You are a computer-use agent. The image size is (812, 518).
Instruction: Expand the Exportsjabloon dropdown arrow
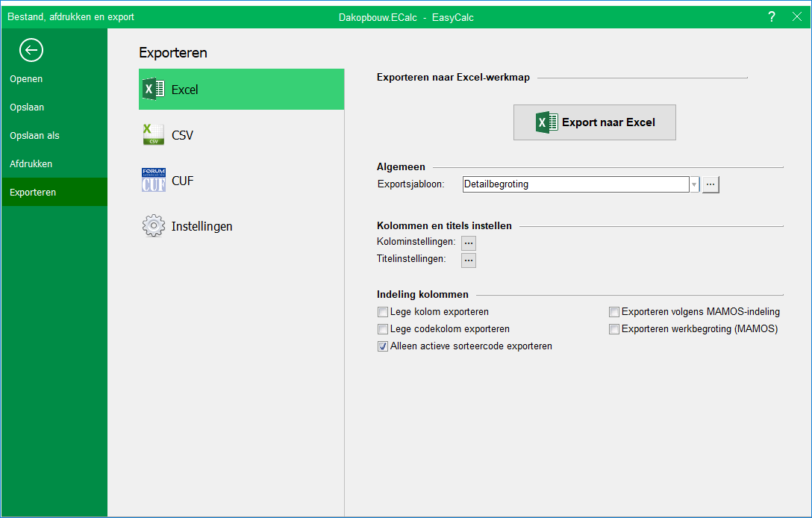point(694,184)
